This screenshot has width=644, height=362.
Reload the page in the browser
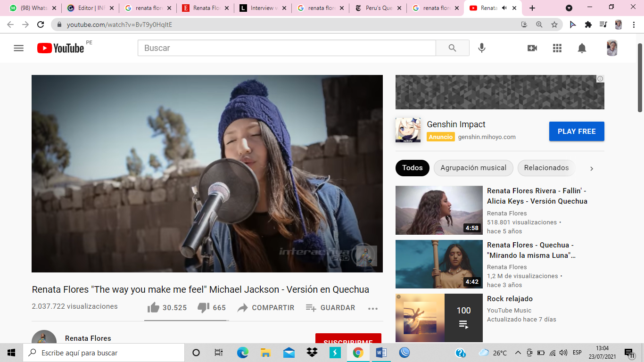(41, 25)
